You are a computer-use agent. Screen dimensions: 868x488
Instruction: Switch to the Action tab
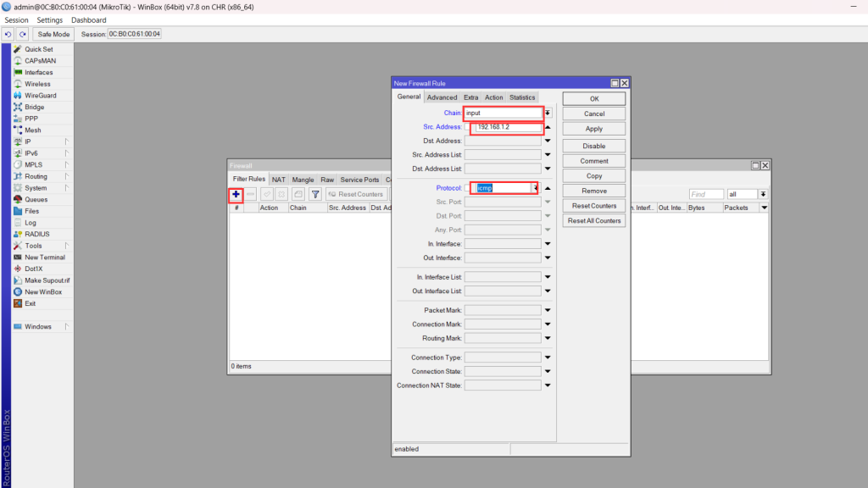pos(493,97)
